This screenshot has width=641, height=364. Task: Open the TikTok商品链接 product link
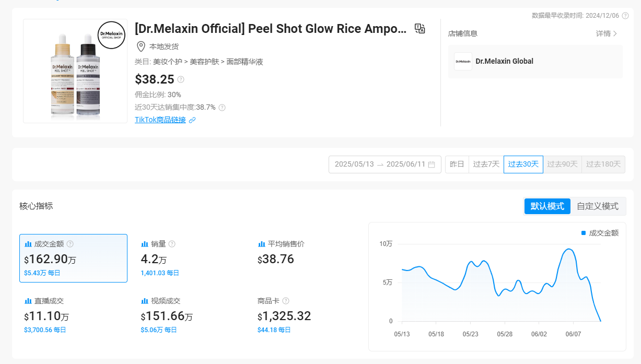[160, 120]
